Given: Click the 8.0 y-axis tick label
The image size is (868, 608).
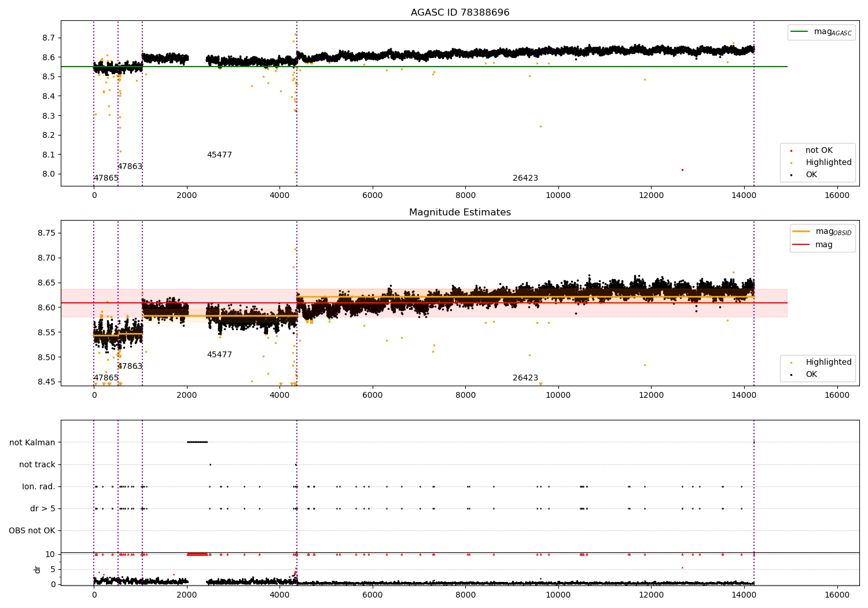Looking at the screenshot, I should (49, 174).
